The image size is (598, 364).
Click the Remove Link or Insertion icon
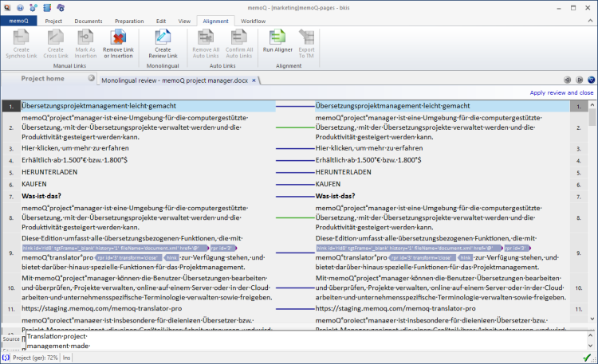tap(118, 36)
